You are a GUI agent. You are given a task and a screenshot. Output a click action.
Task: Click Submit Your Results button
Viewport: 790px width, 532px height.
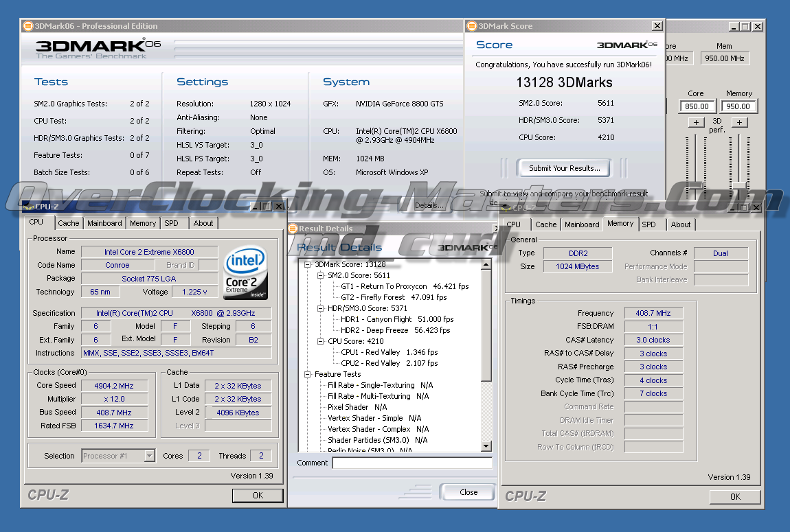click(564, 168)
